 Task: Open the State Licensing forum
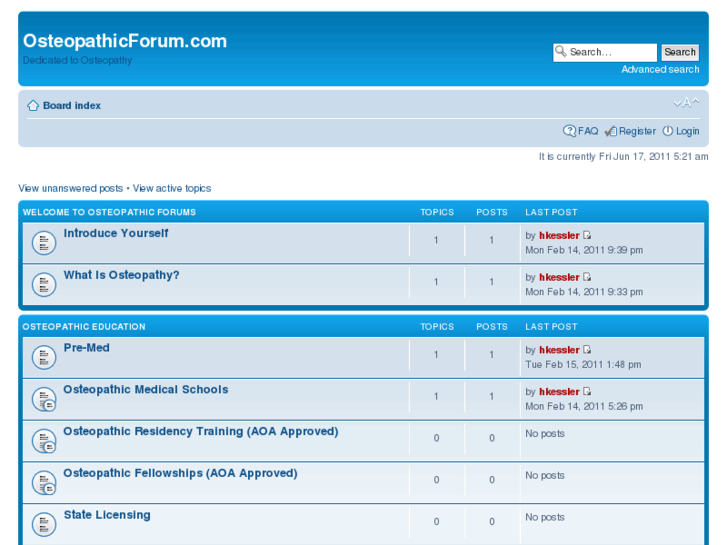pos(107,515)
